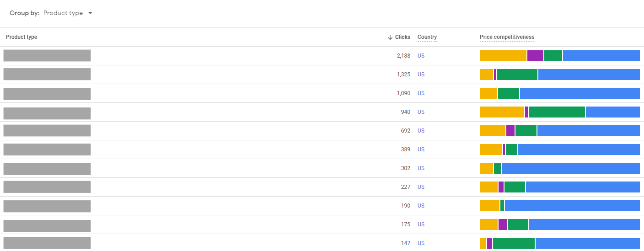
Task: Click green bar segment in 1,325 clicks row
Action: point(517,75)
